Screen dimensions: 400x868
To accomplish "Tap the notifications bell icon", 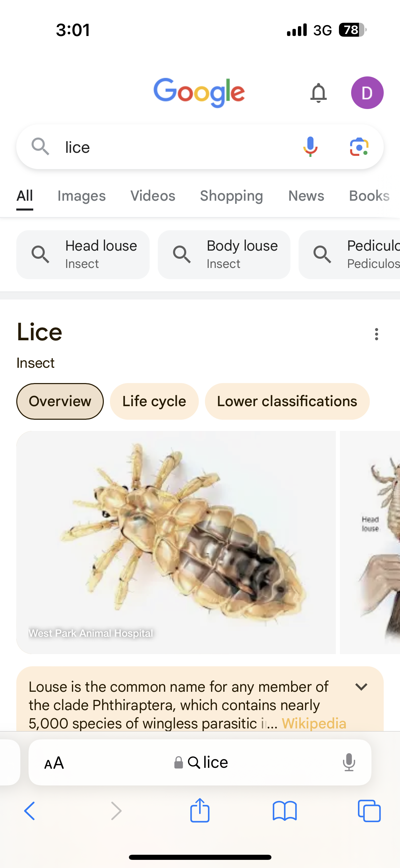I will coord(318,93).
